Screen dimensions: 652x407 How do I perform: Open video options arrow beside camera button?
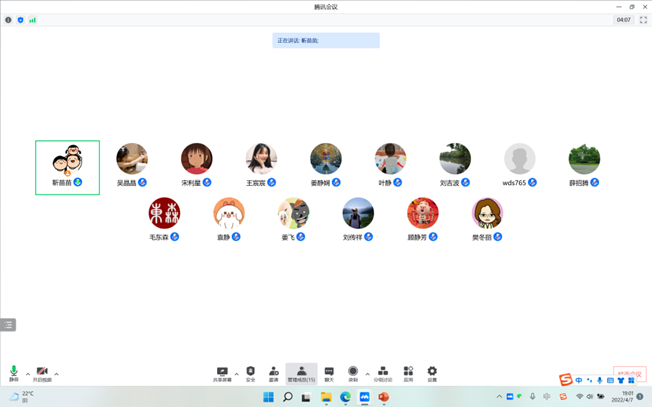(x=57, y=374)
